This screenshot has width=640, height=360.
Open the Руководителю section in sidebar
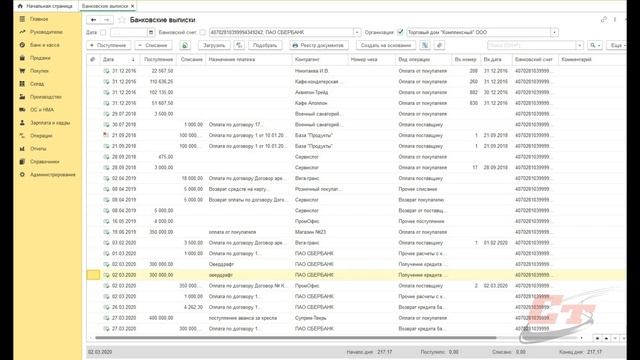[47, 32]
